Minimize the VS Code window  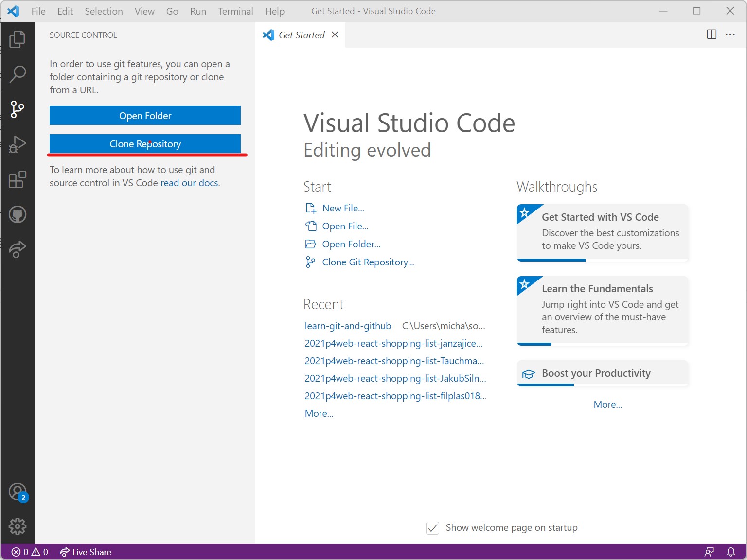(663, 11)
